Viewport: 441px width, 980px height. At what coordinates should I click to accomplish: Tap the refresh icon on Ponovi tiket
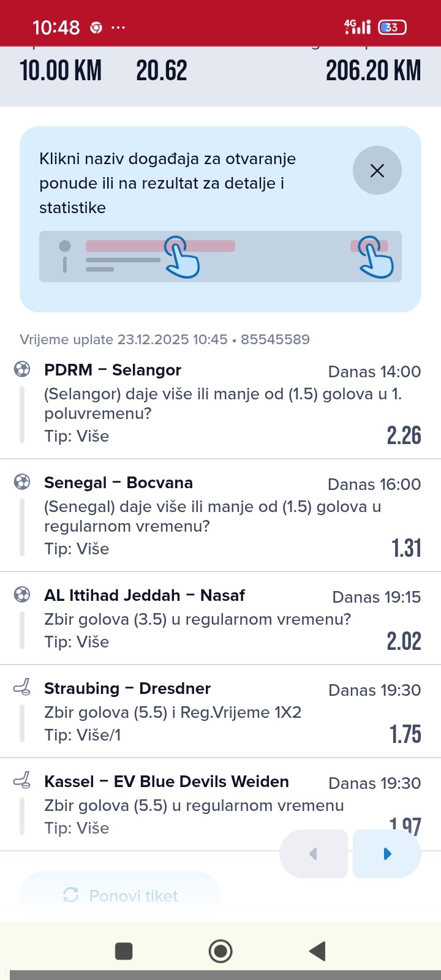[71, 895]
